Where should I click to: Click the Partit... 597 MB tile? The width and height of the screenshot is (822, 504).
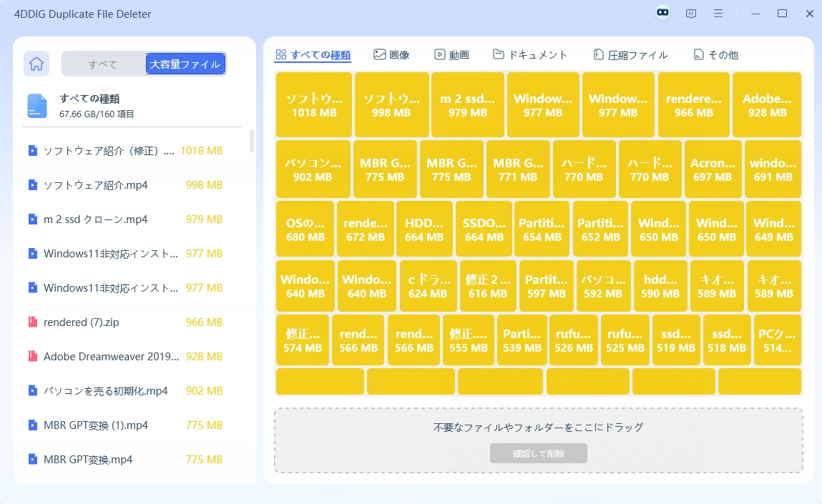547,285
